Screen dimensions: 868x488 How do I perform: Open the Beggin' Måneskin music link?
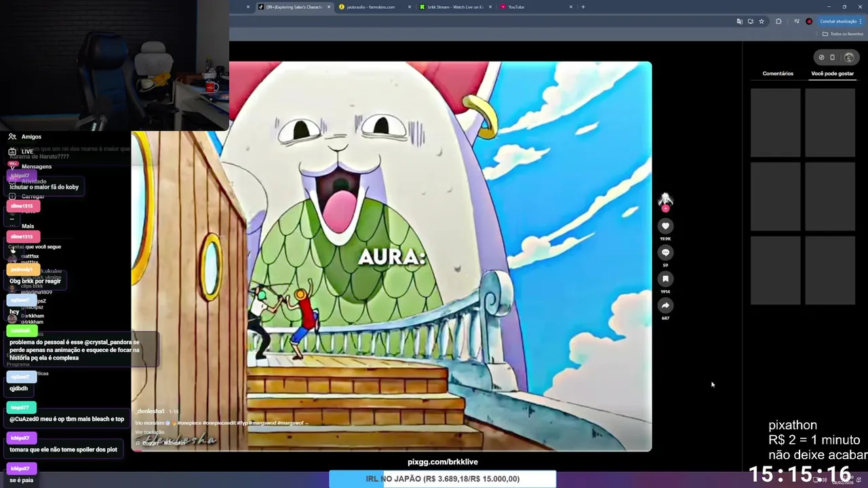tap(160, 443)
